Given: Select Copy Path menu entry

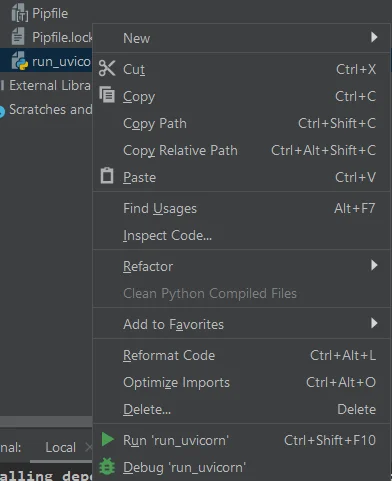Looking at the screenshot, I should tap(241, 124).
